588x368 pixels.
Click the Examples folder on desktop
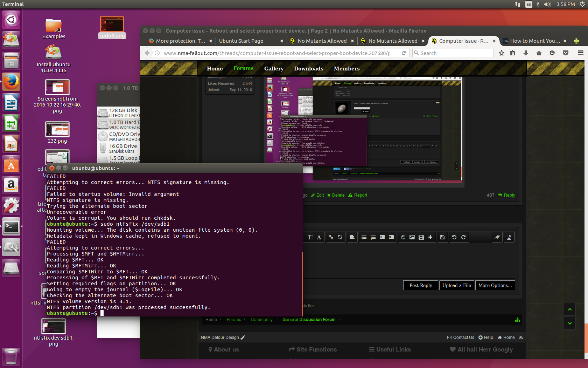pyautogui.click(x=54, y=29)
